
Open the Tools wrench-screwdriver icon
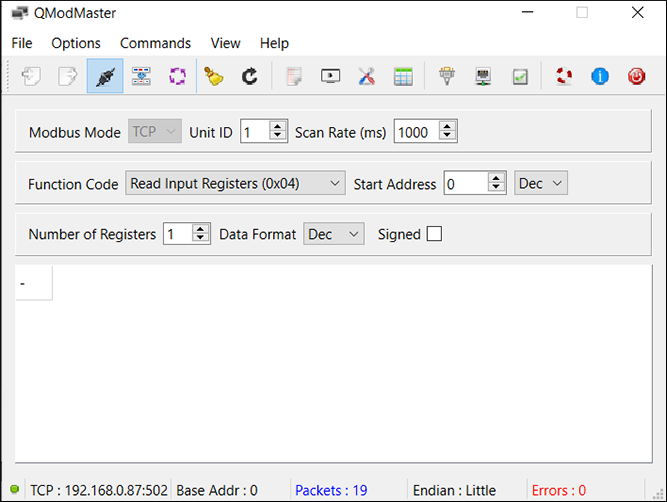pyautogui.click(x=367, y=77)
